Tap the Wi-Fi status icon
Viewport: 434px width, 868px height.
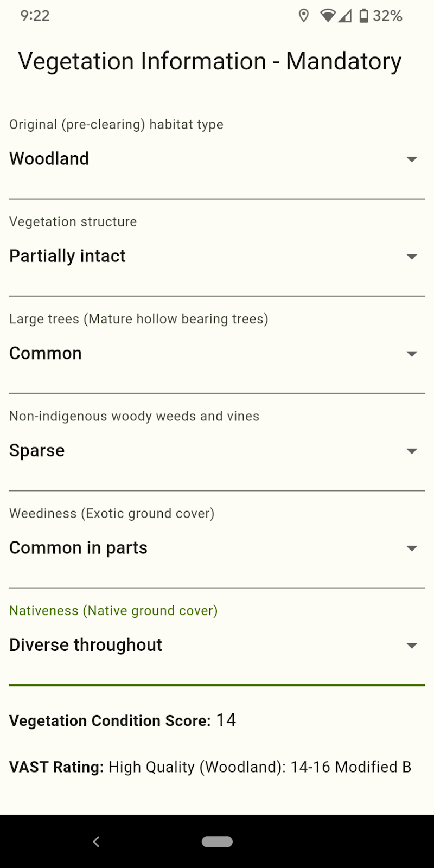click(328, 16)
